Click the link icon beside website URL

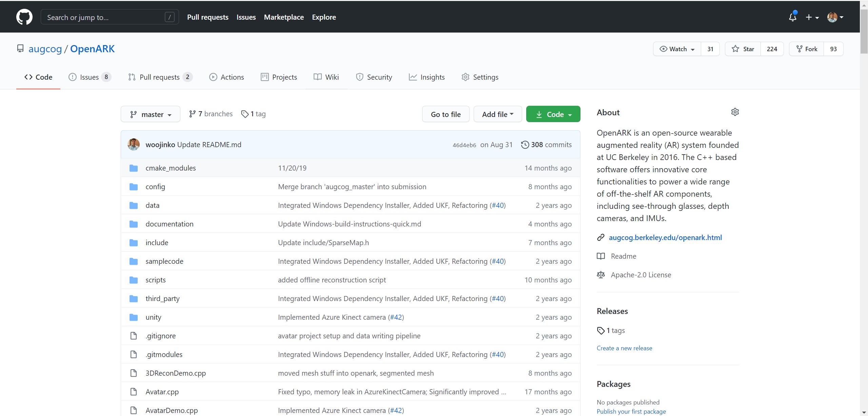point(600,237)
